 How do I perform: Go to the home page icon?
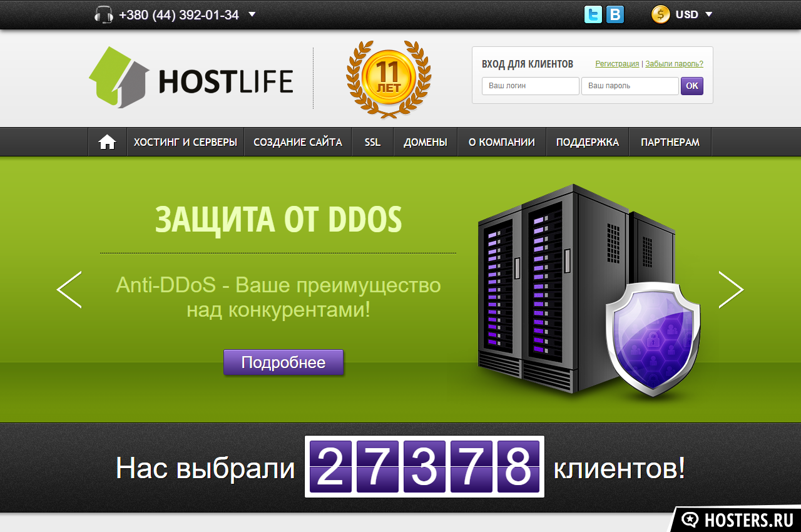[107, 142]
